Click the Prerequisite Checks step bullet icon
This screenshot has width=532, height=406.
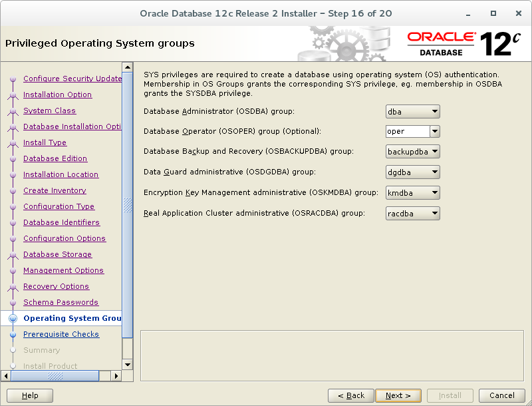[x=13, y=334]
